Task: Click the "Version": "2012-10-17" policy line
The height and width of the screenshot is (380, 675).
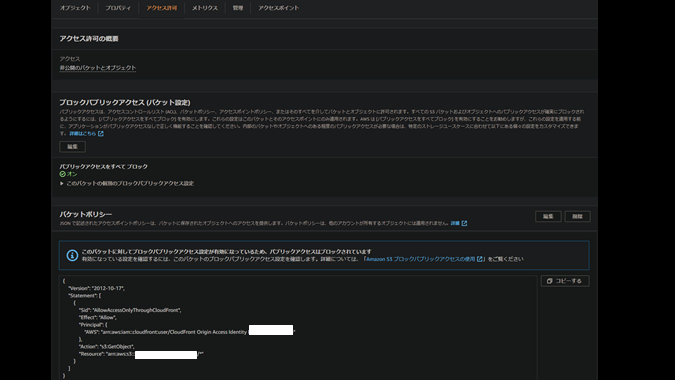Action: coord(96,288)
